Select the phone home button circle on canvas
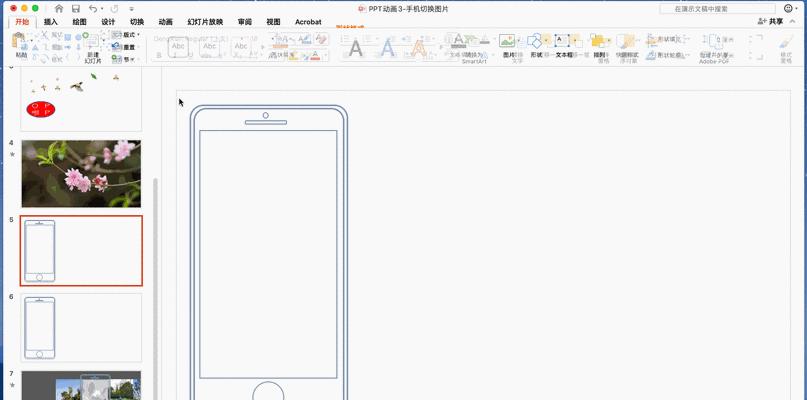807x400 pixels. pos(268,391)
